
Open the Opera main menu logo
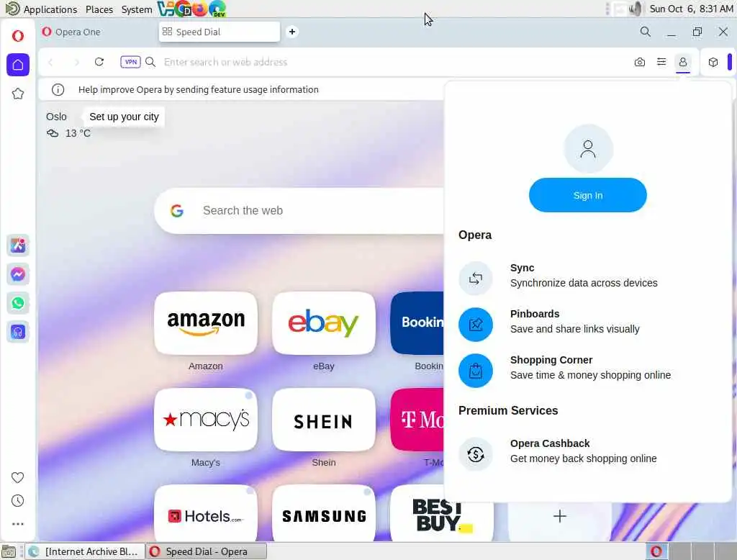pyautogui.click(x=18, y=36)
